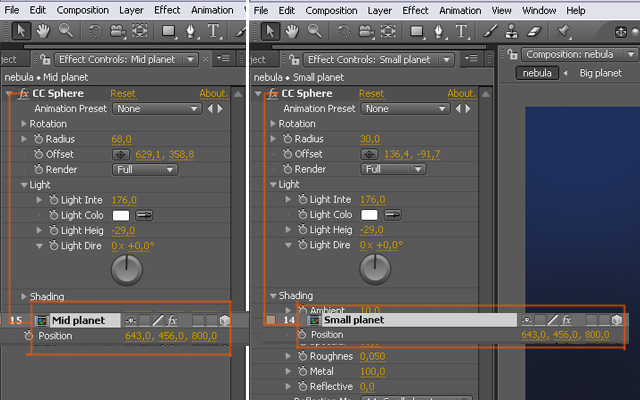The image size is (640, 400).
Task: Open Render dropdown set to Full for Small planet
Action: [393, 169]
